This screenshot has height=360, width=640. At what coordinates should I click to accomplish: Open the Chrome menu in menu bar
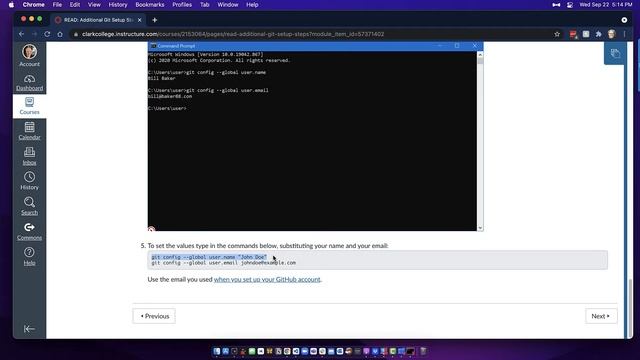click(33, 5)
